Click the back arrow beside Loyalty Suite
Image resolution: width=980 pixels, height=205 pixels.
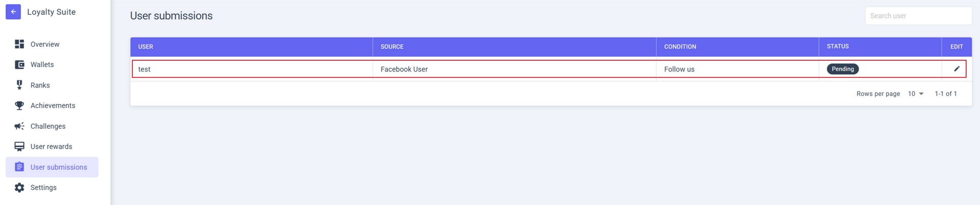[13, 12]
